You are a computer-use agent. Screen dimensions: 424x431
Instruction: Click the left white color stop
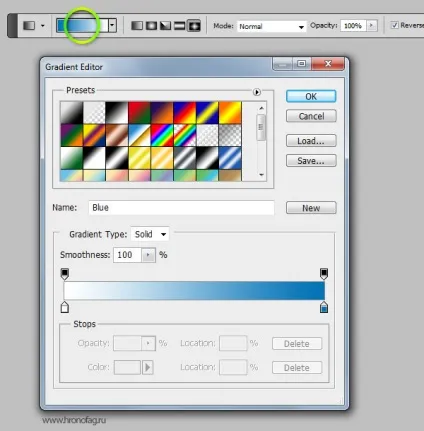pyautogui.click(x=65, y=307)
